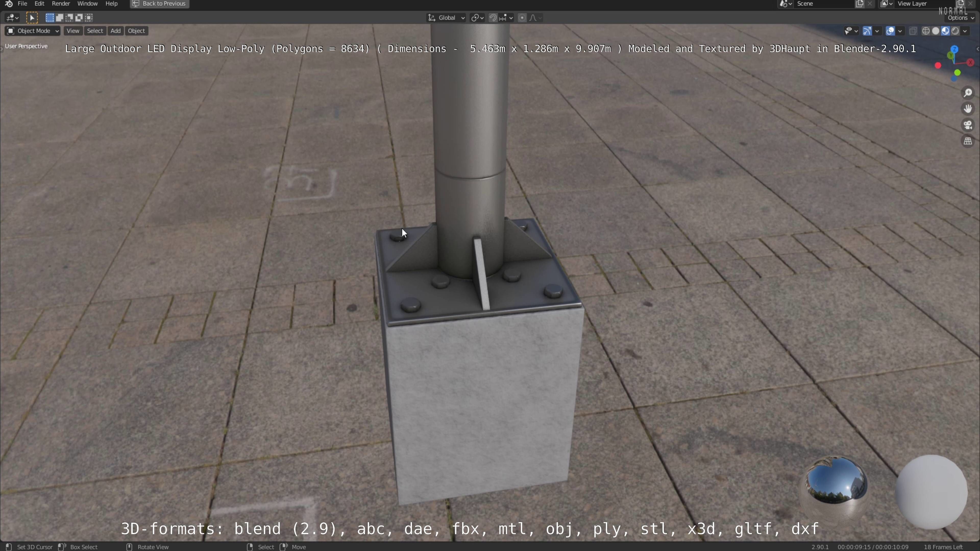Click the Set 3D Cursor status hint
Image resolution: width=980 pixels, height=551 pixels.
(35, 547)
